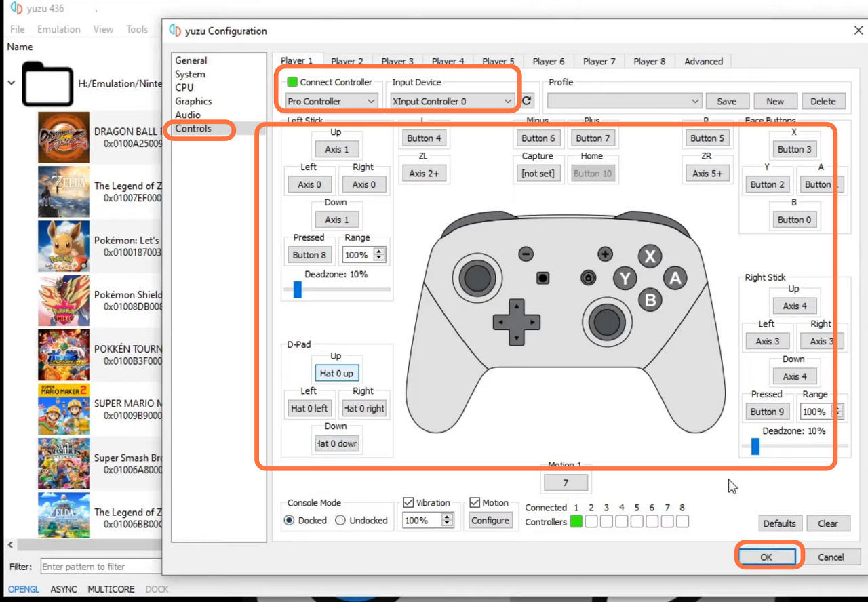Toggle connected controller 4 indicator
This screenshot has height=602, width=868.
point(622,521)
